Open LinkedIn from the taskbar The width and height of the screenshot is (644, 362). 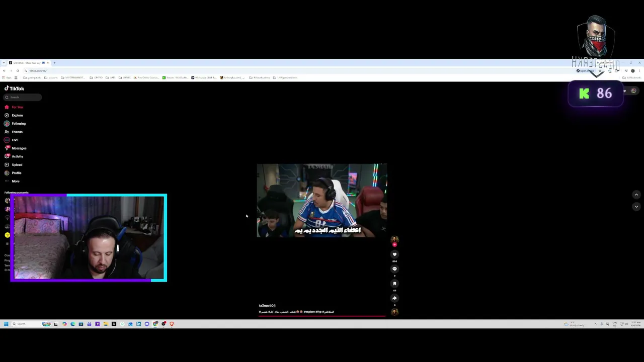[138, 324]
